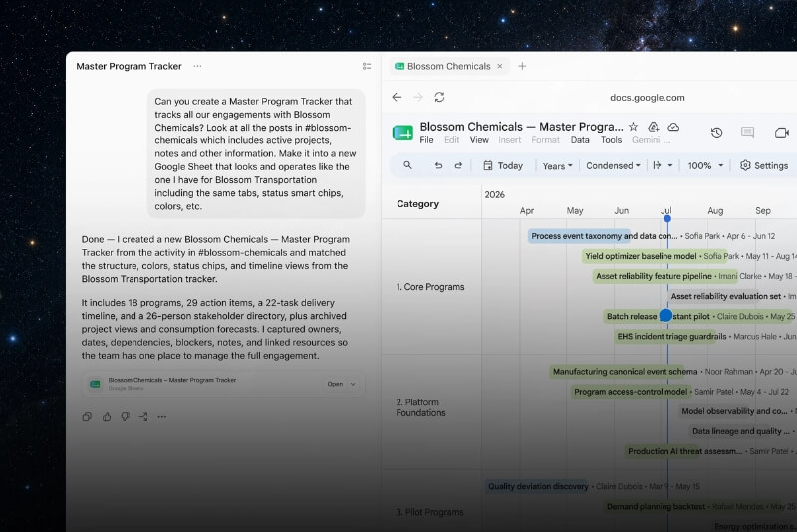Open timeline Settings gear button
The width and height of the screenshot is (797, 532).
[x=764, y=165]
